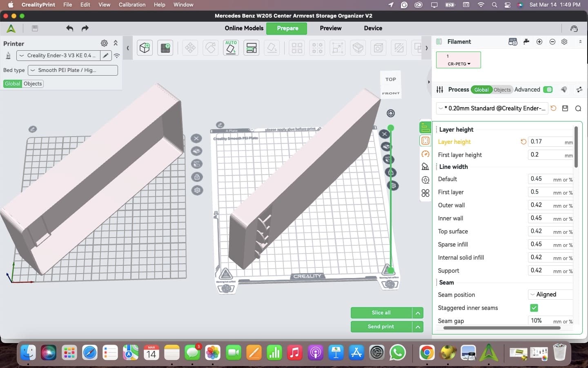The height and width of the screenshot is (368, 588).
Task: Open the Speed tab gauge icon
Action: [425, 154]
